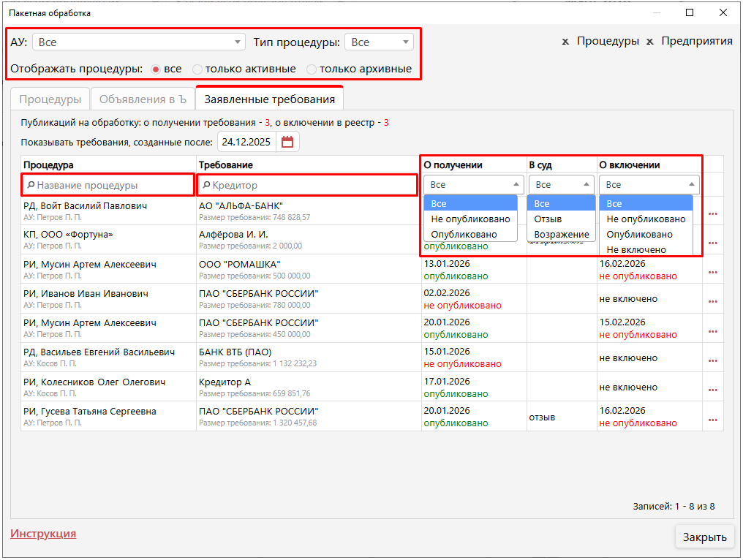Select "только архивные" radio button
Image resolution: width=743 pixels, height=560 pixels.
(x=312, y=69)
